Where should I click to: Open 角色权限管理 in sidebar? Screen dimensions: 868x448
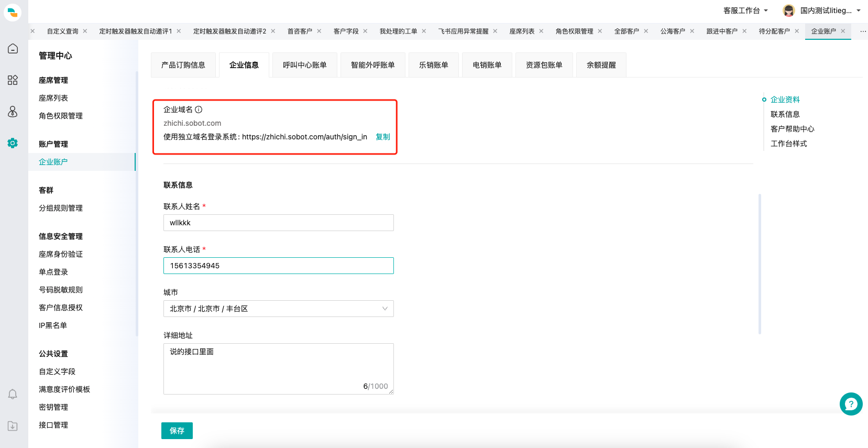61,116
